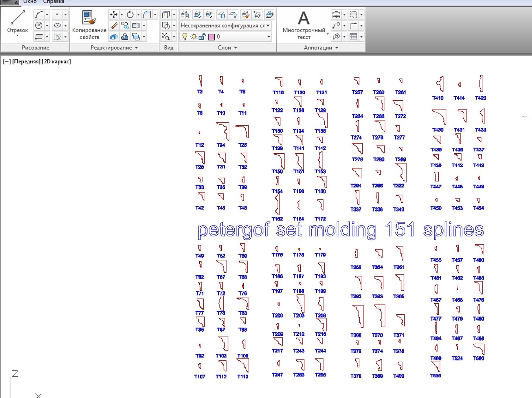Image resolution: width=532 pixels, height=398 pixels.
Task: Use the Offset tool icon
Action: tap(125, 36)
